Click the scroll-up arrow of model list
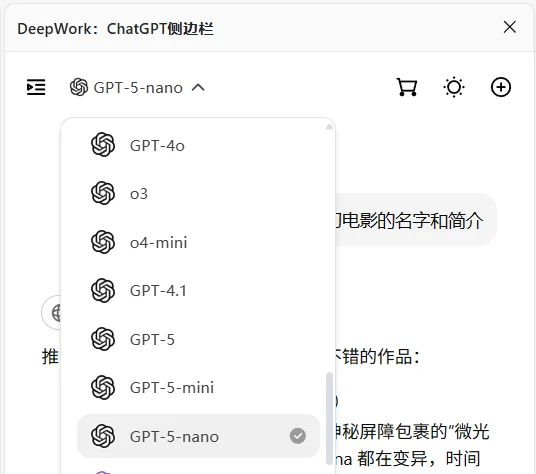The image size is (536, 474). [329, 127]
